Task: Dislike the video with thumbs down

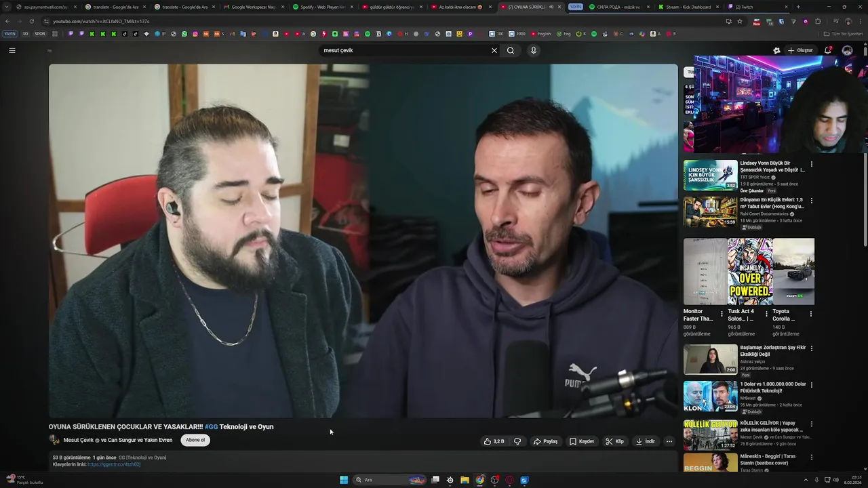Action: 517,441
